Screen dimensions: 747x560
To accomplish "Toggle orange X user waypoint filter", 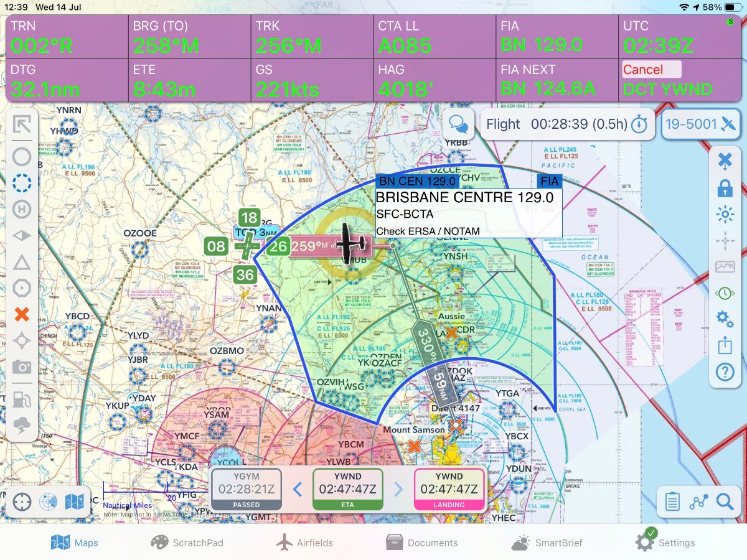I will click(x=22, y=314).
